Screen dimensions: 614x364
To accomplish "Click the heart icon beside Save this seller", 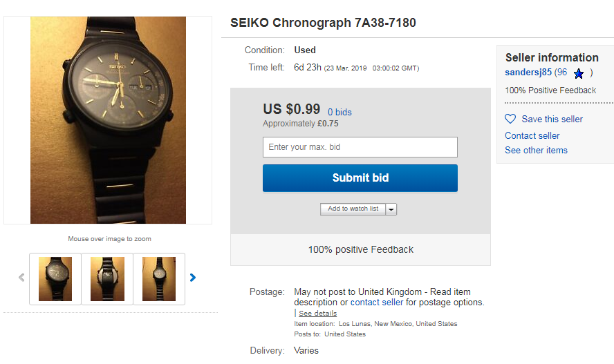I will click(510, 119).
